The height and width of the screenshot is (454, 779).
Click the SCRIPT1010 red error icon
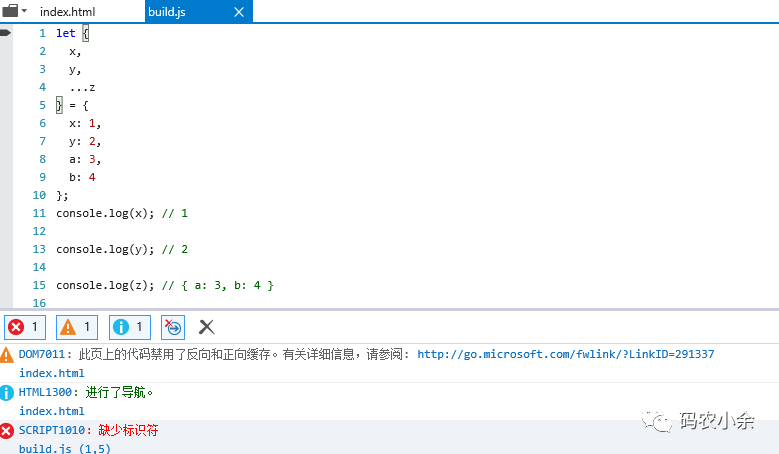(x=8, y=430)
